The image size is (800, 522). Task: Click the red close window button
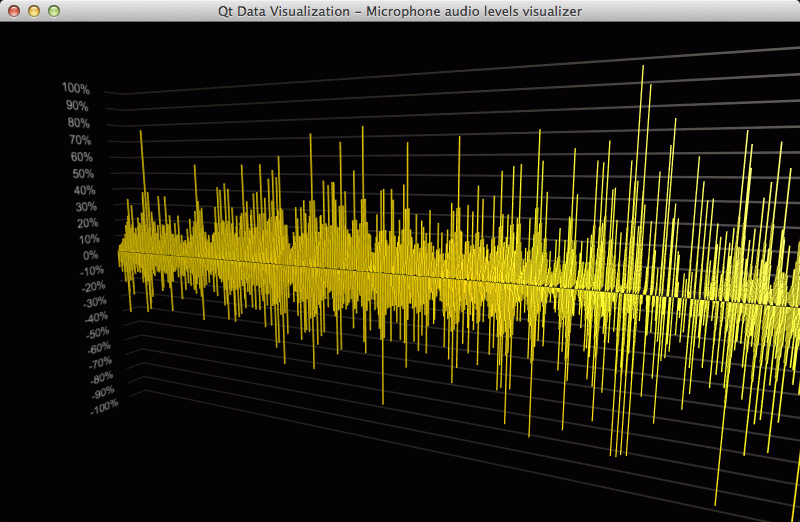click(x=13, y=11)
